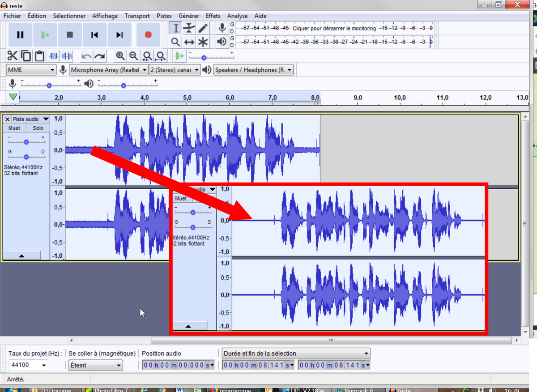
Task: Open PhotoFiltre 7 from the taskbar
Action: (x=110, y=390)
